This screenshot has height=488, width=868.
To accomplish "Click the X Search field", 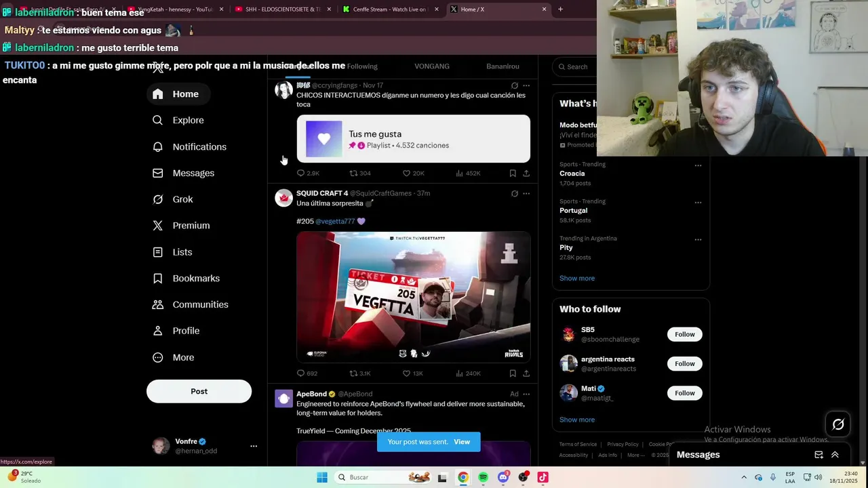I will tap(575, 66).
